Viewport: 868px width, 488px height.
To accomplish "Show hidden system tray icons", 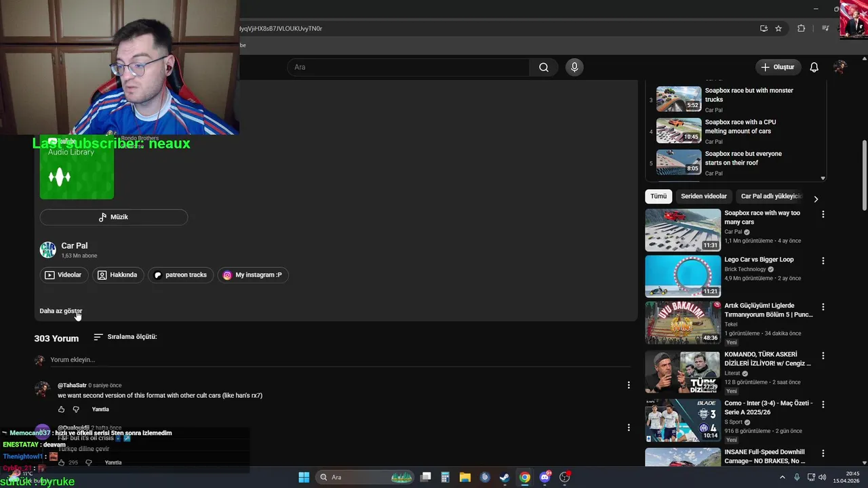I will [x=782, y=477].
